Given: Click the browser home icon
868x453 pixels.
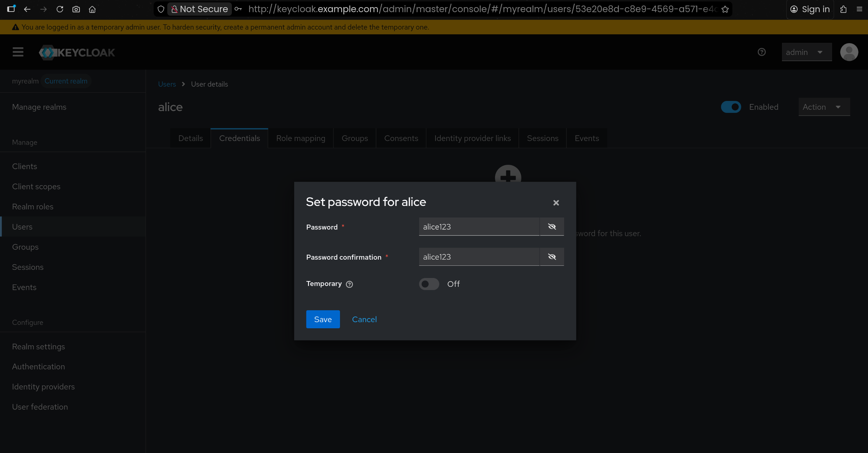Looking at the screenshot, I should 92,9.
